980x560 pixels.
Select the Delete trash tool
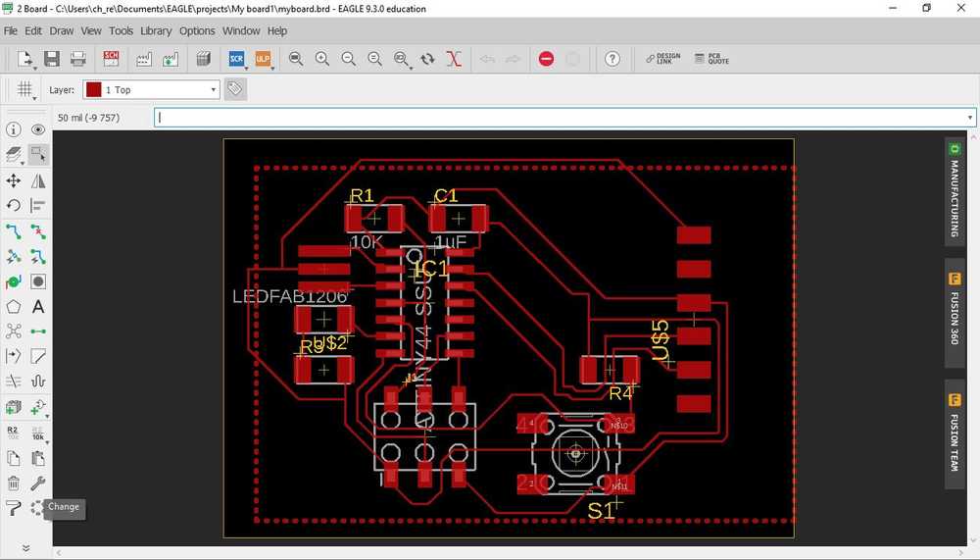[13, 484]
